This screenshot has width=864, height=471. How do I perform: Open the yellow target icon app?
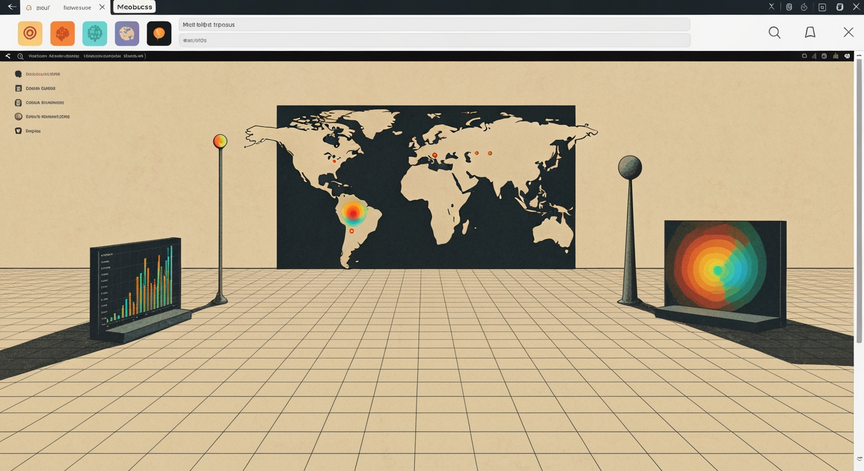(x=30, y=34)
